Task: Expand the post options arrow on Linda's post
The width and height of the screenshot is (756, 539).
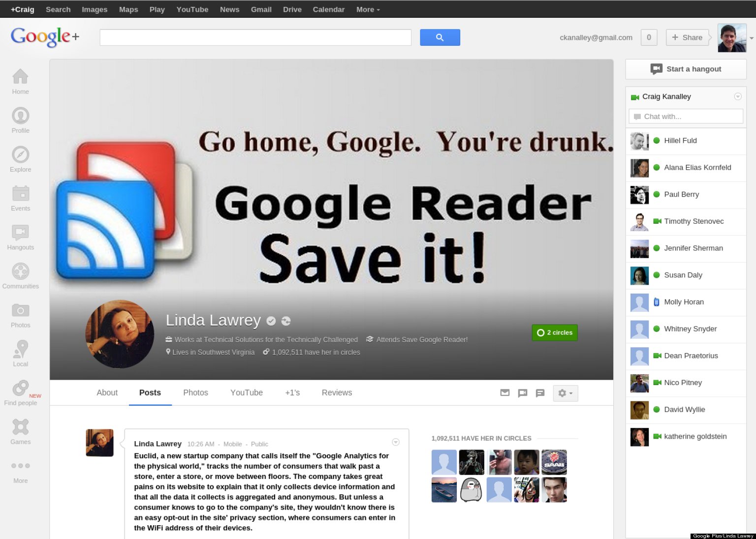Action: 396,442
